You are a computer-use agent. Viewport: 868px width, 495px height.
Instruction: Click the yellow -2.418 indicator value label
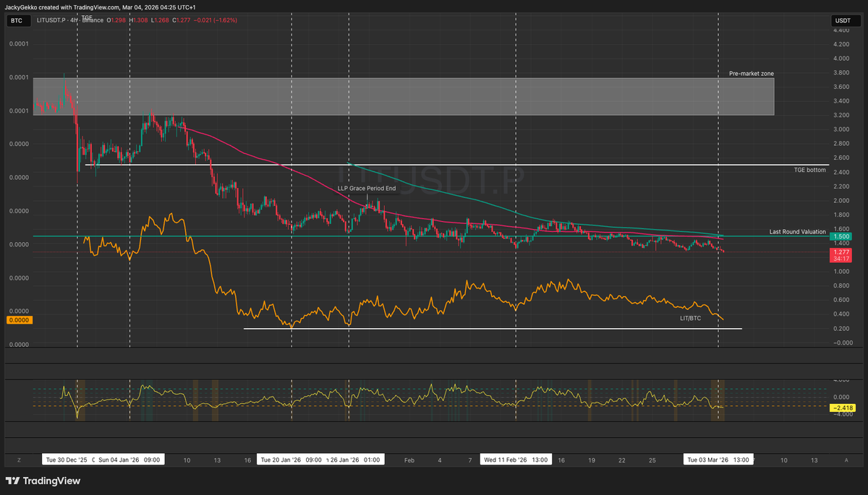[842, 408]
